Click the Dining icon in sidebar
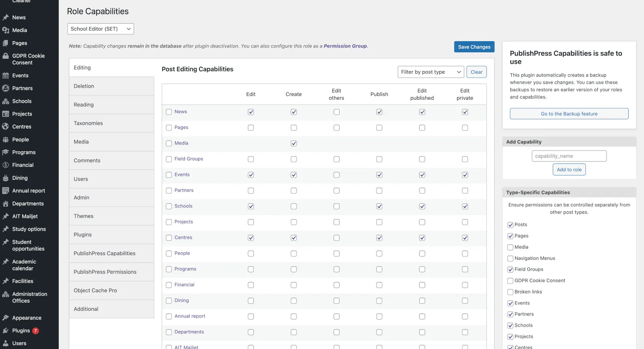The height and width of the screenshot is (349, 644). (6, 178)
